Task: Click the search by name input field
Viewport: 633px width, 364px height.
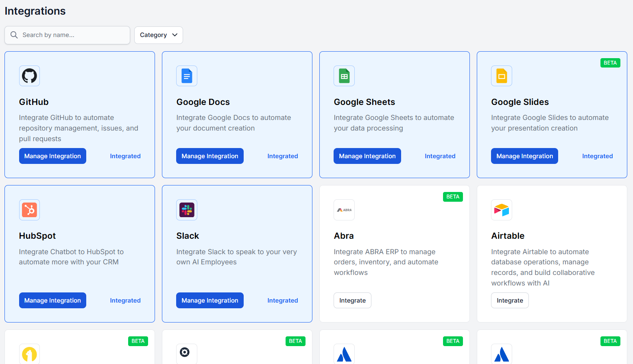Action: pos(67,35)
